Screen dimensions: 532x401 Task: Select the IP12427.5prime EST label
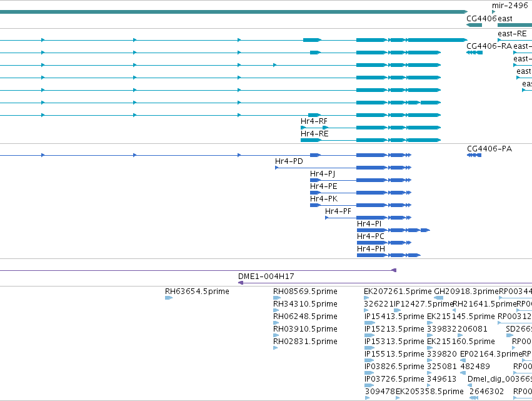click(423, 304)
